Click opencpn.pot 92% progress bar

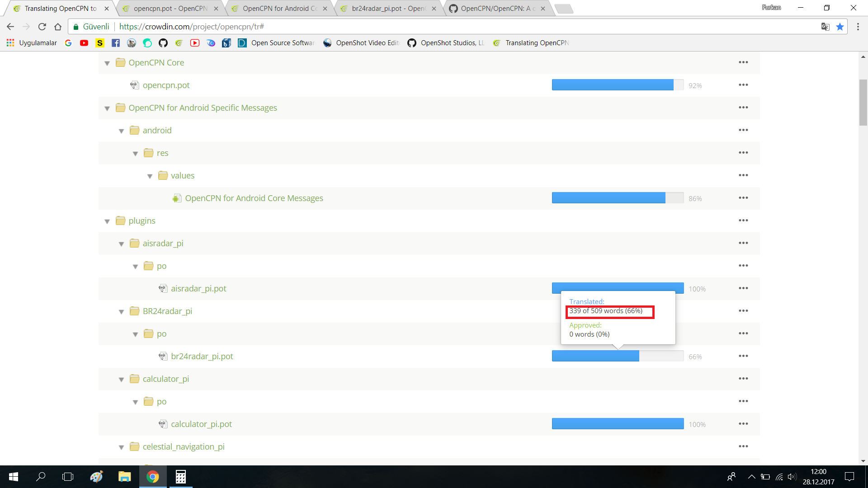click(x=618, y=85)
